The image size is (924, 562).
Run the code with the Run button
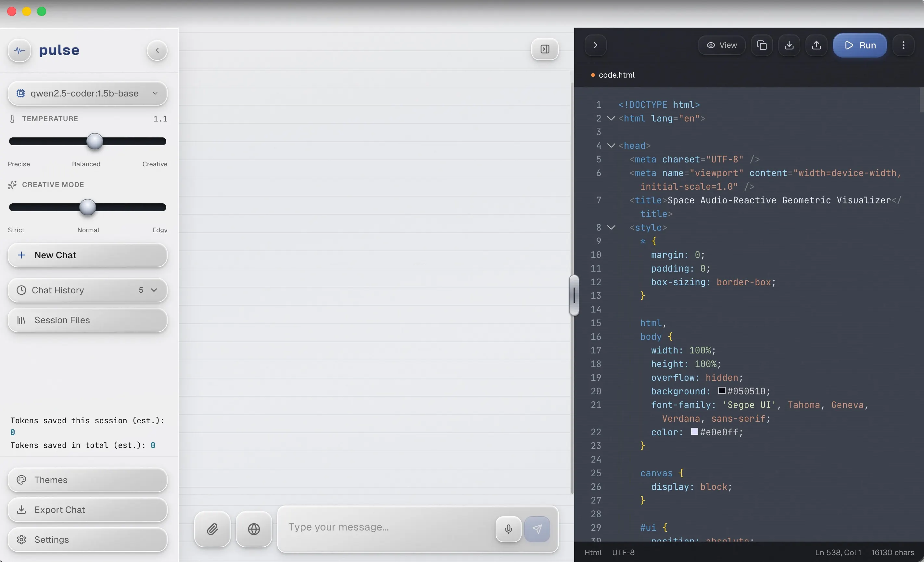[x=860, y=45]
